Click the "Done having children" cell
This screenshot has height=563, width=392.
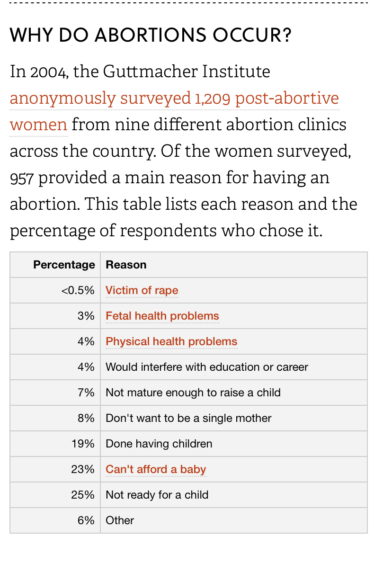(159, 444)
